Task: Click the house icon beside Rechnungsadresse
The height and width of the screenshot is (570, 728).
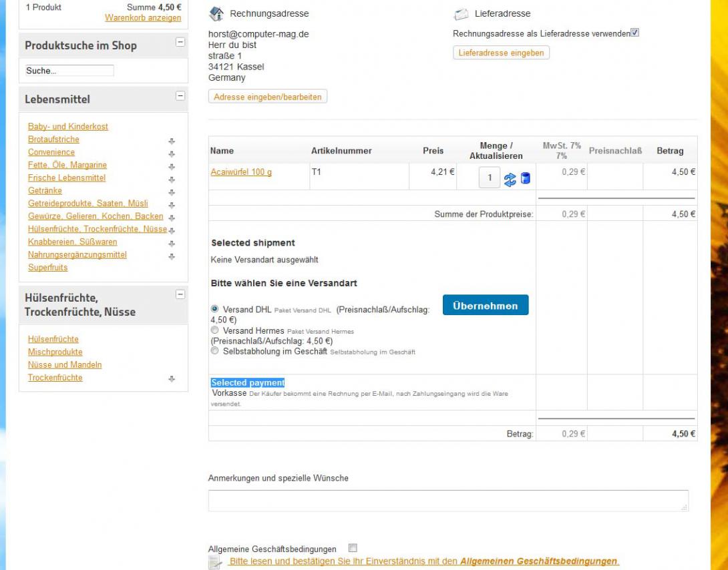Action: point(216,13)
